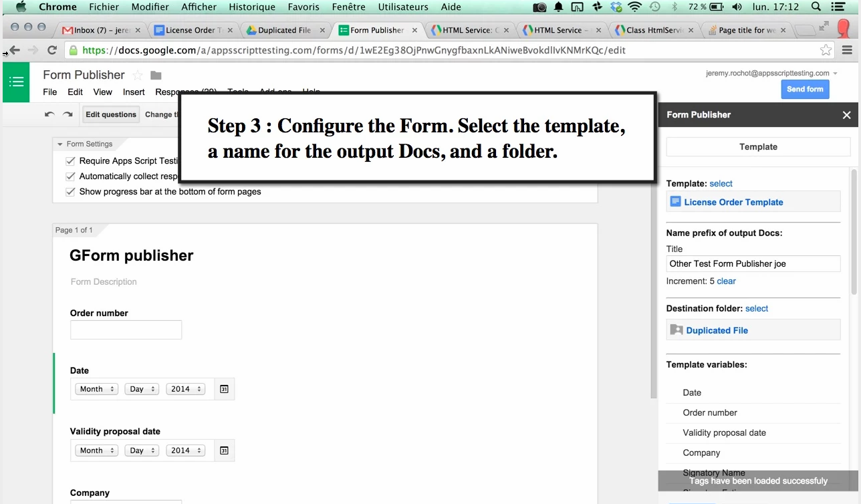Switch to Inbox Gmail browser tab
861x504 pixels.
pyautogui.click(x=100, y=30)
